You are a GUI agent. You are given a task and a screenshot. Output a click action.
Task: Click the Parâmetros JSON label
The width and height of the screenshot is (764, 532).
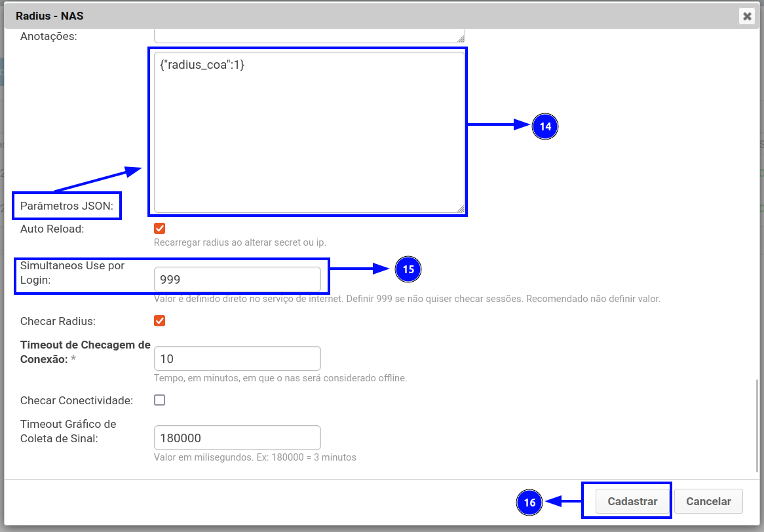pos(67,206)
